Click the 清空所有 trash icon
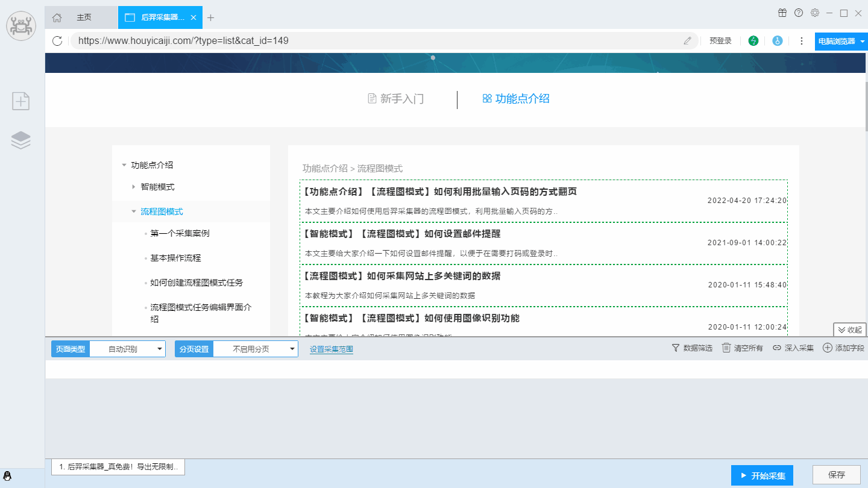Screen dimensions: 868x488 (726, 348)
